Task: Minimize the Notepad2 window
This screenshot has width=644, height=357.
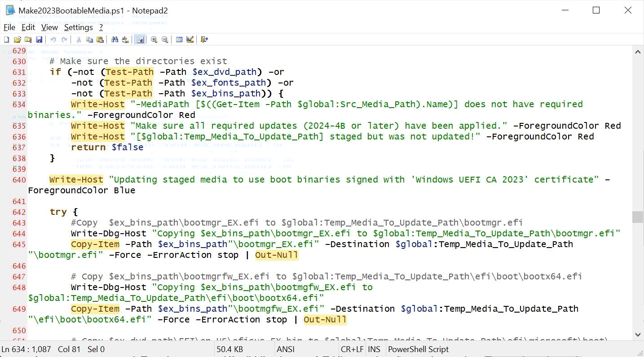Action: click(565, 10)
